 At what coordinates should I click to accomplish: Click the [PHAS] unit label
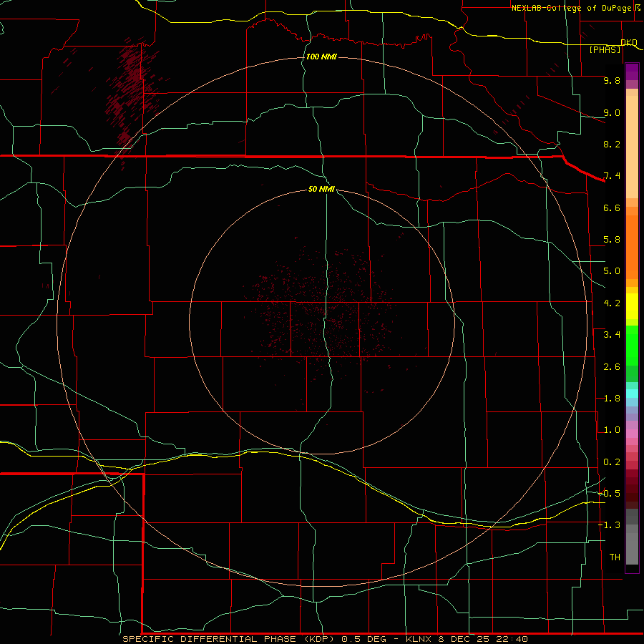tap(605, 49)
